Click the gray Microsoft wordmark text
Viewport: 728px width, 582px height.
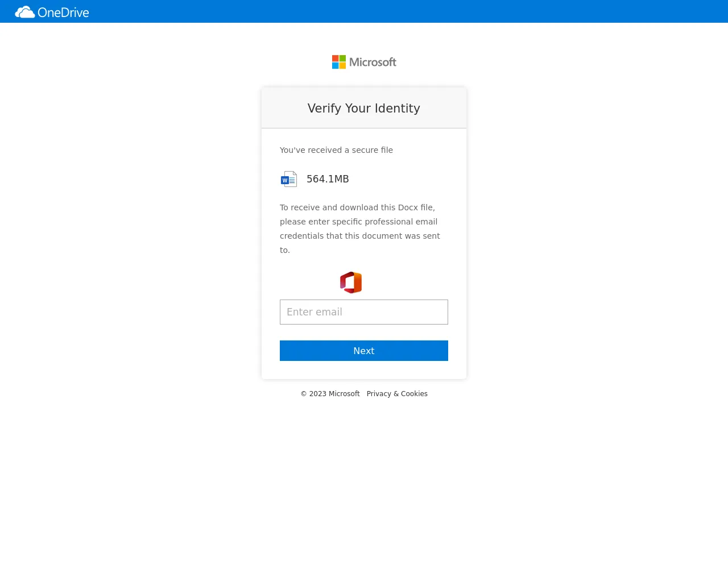pyautogui.click(x=373, y=62)
